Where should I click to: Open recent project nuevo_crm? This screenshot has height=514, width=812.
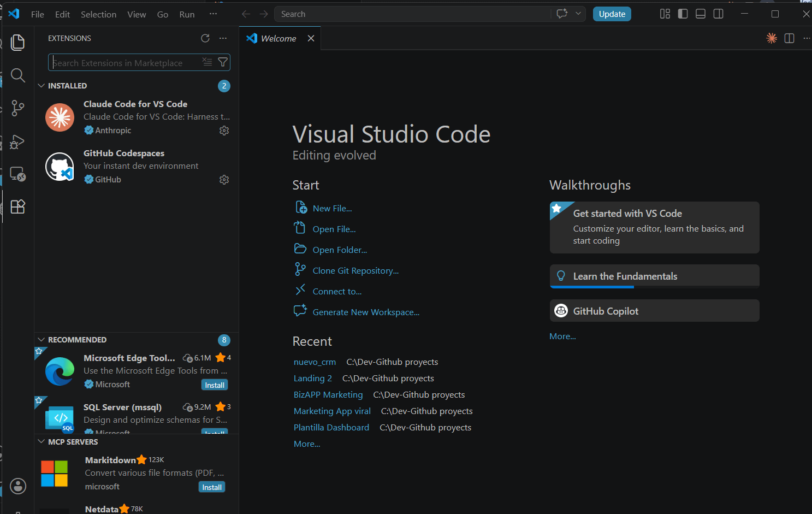pos(315,362)
